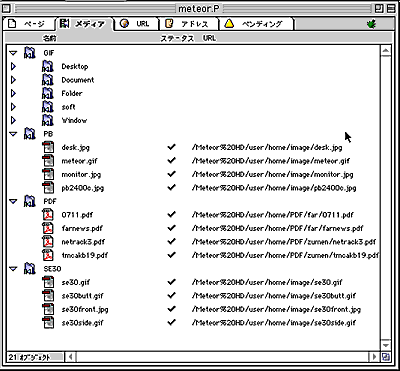Image resolution: width=400 pixels, height=371 pixels.
Task: Click the farnews.pdf Acrobat file icon
Action: tap(48, 228)
